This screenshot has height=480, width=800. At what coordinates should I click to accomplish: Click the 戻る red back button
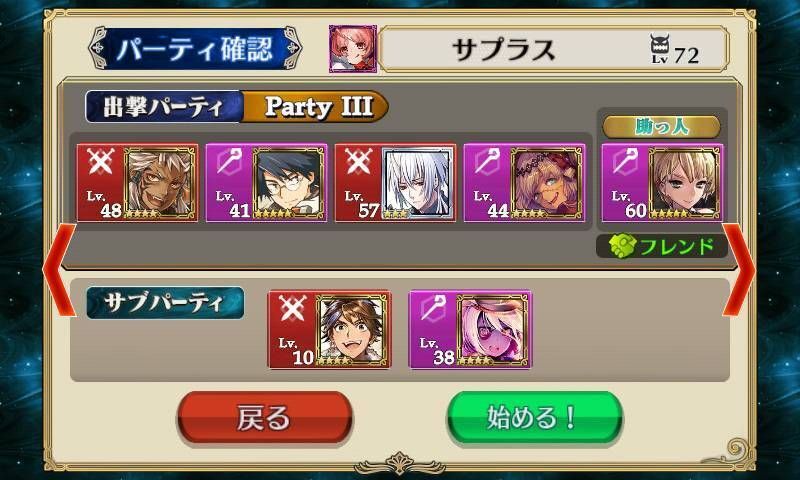(265, 417)
